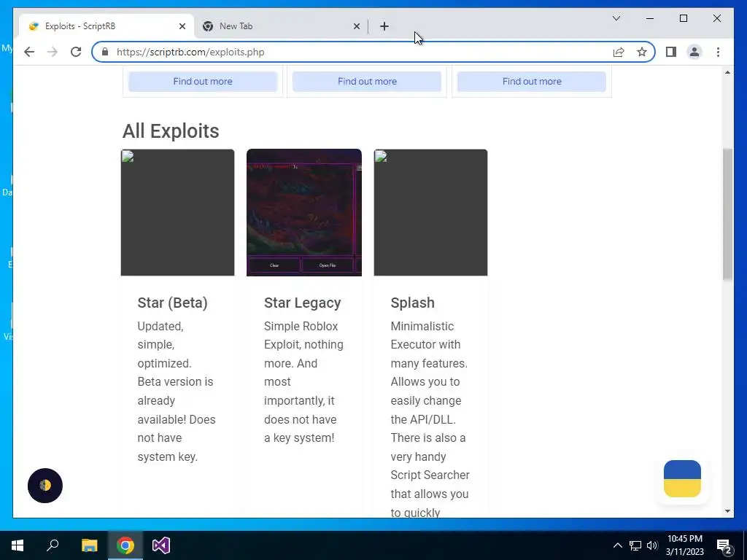
Task: Open Visual Studio from the taskbar
Action: point(161,545)
